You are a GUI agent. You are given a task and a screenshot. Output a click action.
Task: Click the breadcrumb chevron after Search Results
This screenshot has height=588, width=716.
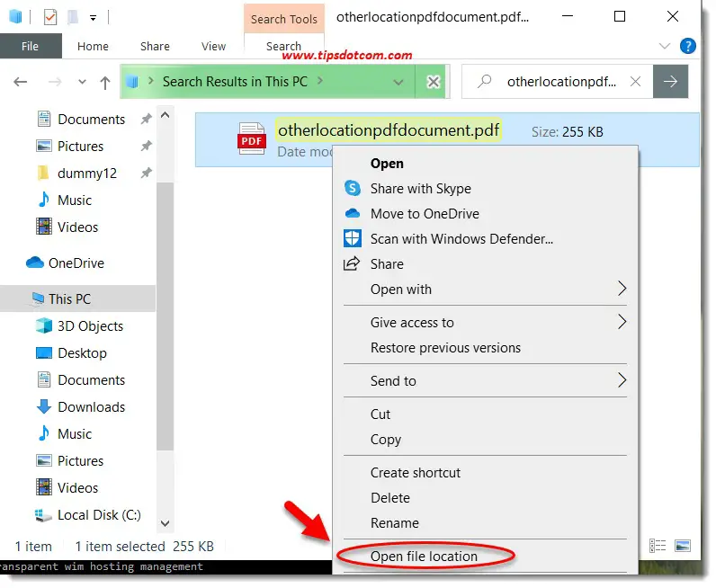320,81
